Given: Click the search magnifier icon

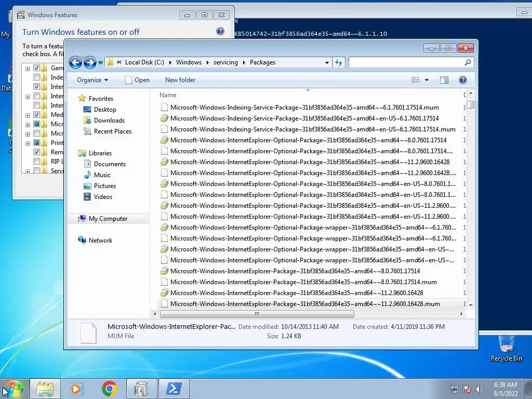Looking at the screenshot, I should pos(468,62).
